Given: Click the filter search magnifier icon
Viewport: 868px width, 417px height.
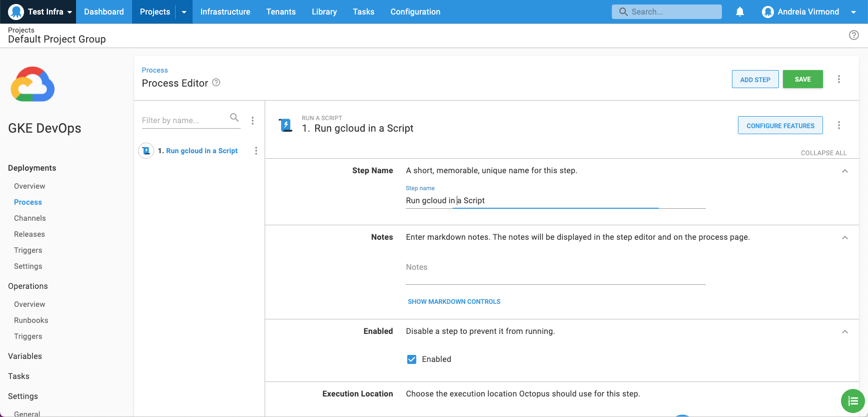Looking at the screenshot, I should [234, 118].
